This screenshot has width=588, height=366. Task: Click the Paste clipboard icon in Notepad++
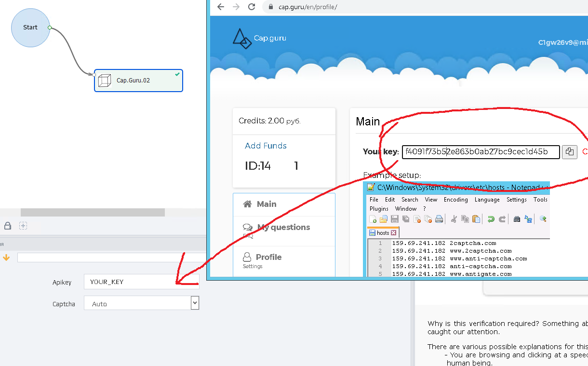tap(476, 219)
